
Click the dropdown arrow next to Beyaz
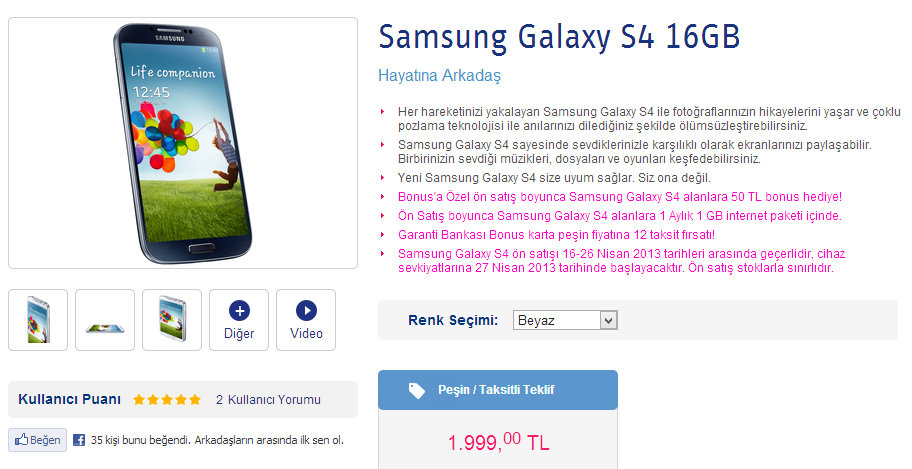608,320
